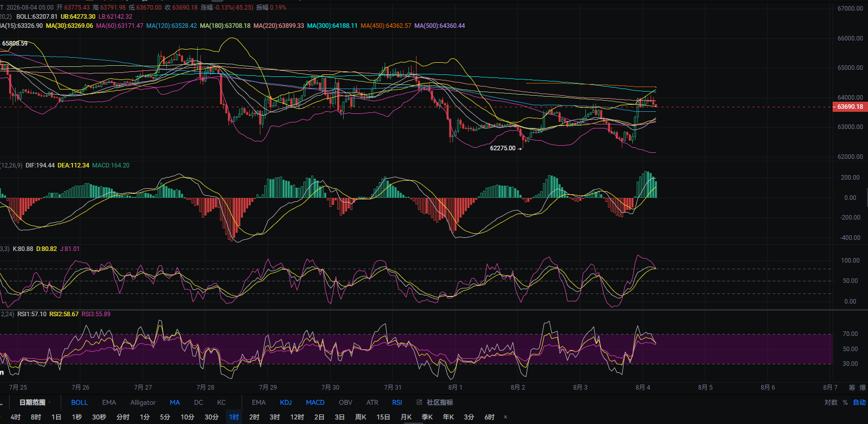Screen dimensions: 868x424
Task: Click the 自动 auto scale button
Action: [x=859, y=402]
